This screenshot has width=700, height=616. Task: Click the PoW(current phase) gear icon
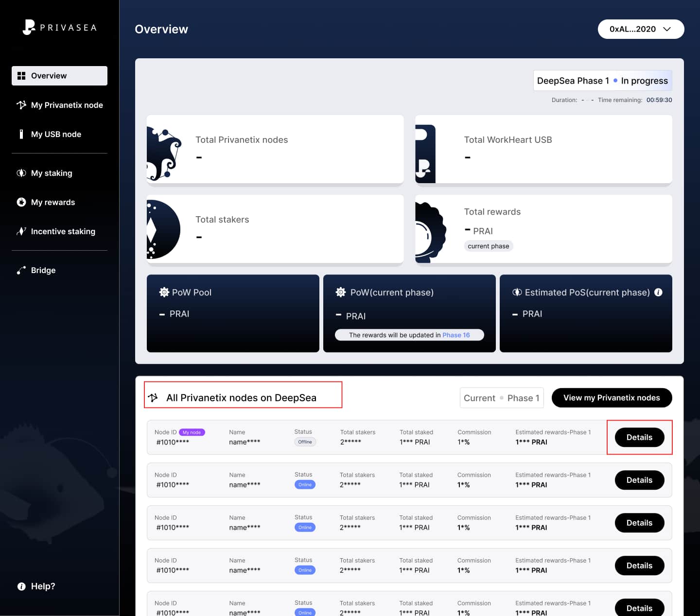tap(341, 292)
